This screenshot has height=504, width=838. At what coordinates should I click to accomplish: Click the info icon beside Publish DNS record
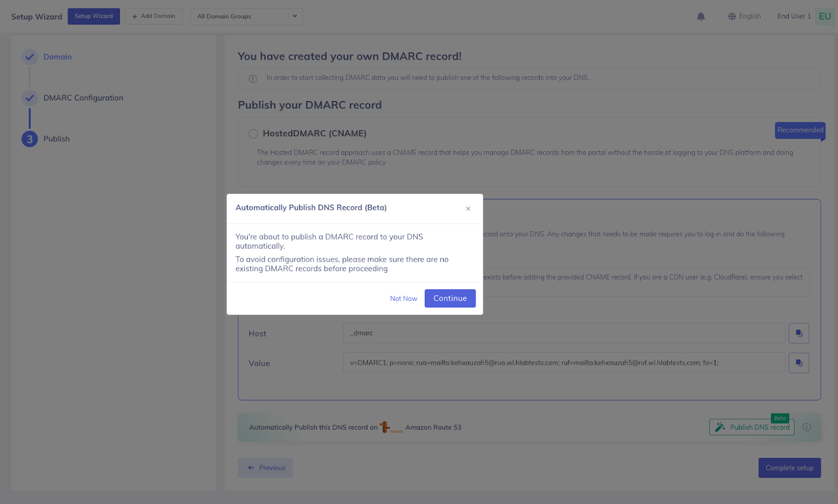pyautogui.click(x=807, y=427)
